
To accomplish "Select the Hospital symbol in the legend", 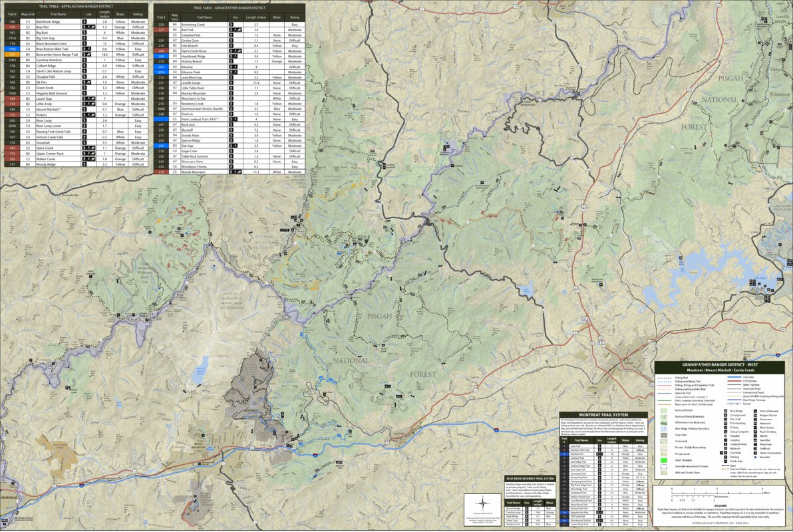I will click(724, 436).
